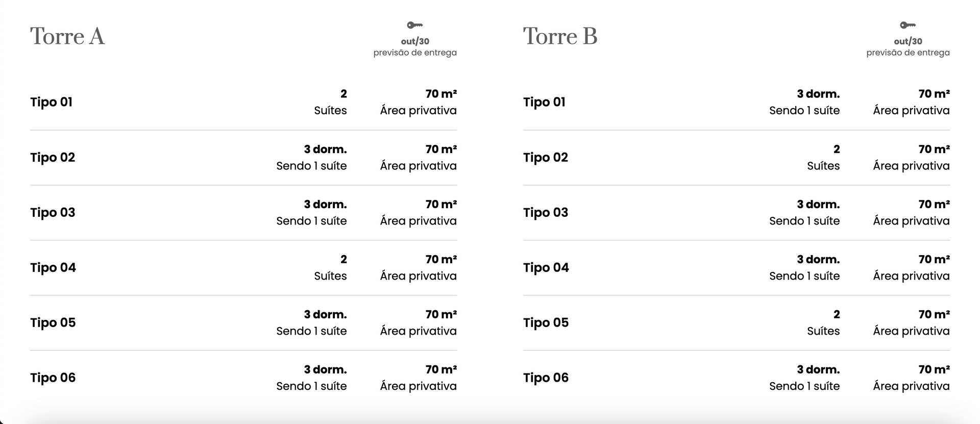Pick Tipo 06 in Torre B
980x424 pixels.
pos(546,378)
